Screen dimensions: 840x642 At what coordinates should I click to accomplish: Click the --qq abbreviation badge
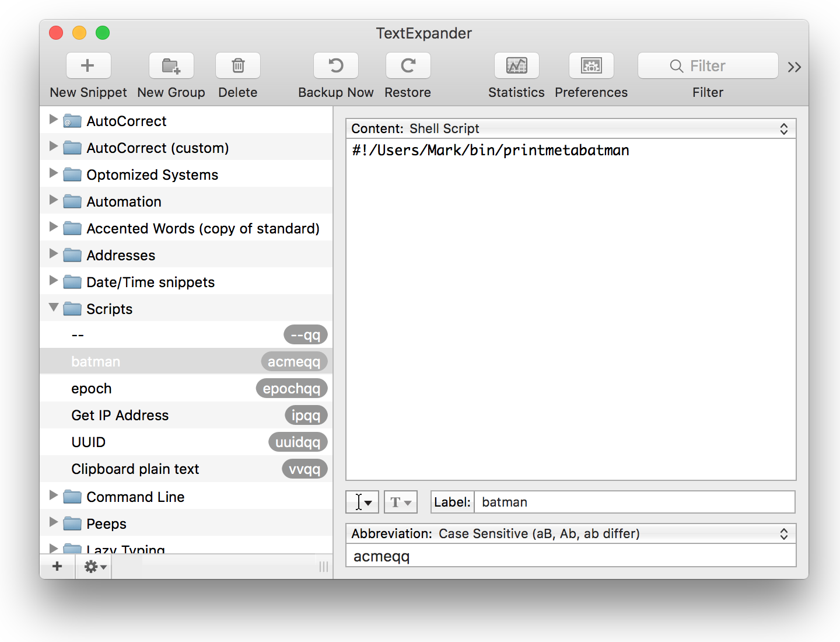(306, 335)
